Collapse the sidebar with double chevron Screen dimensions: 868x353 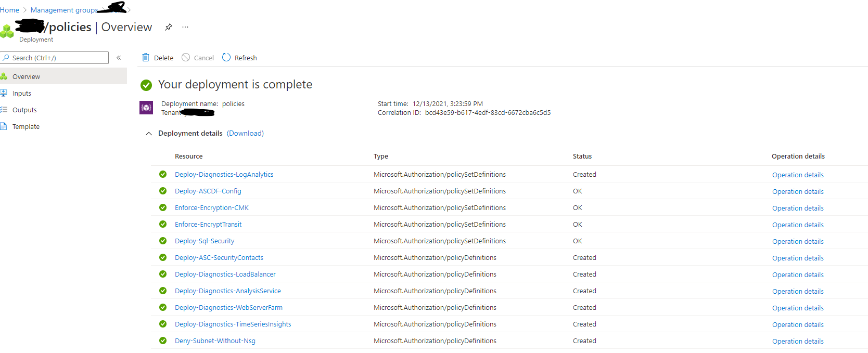[x=119, y=58]
